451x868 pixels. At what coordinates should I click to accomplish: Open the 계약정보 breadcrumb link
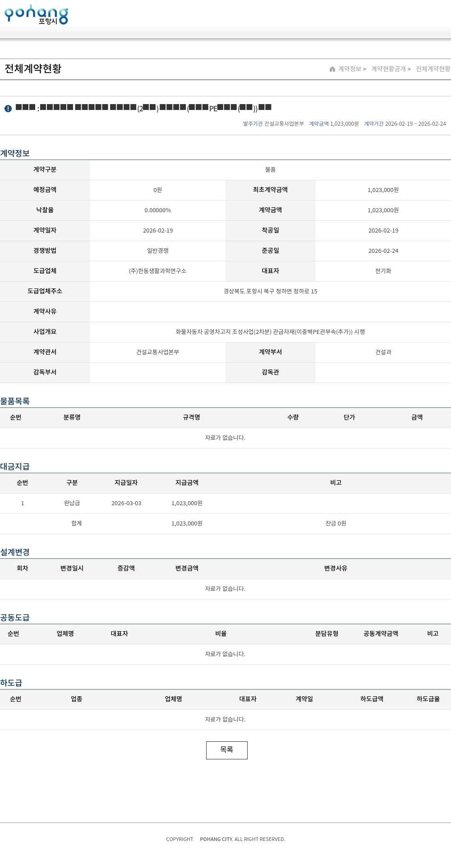pos(350,69)
